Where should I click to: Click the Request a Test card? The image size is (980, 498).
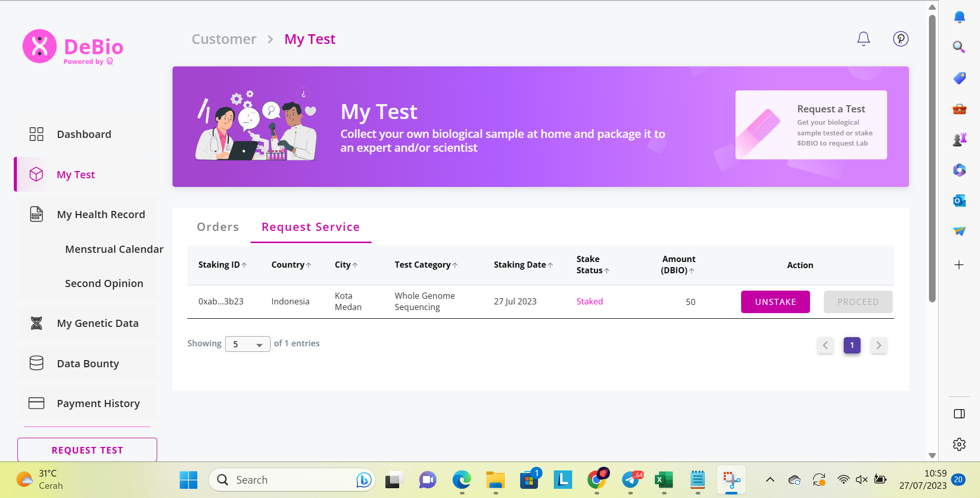pyautogui.click(x=811, y=125)
